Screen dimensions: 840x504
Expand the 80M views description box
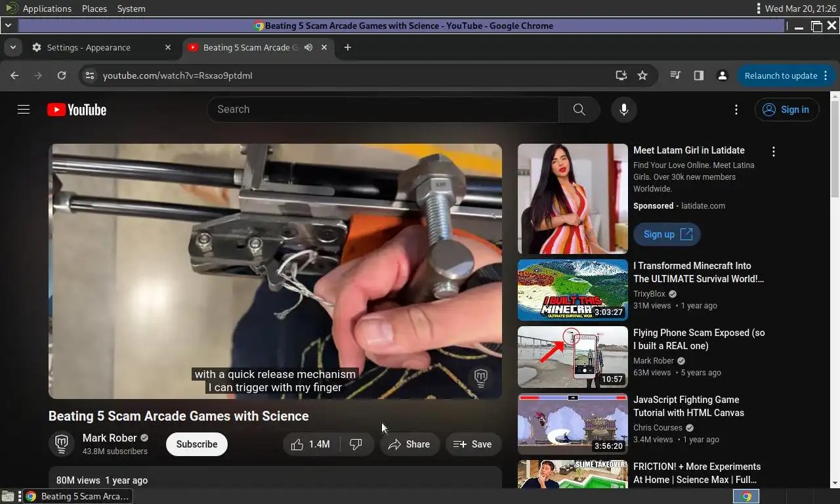click(x=275, y=478)
